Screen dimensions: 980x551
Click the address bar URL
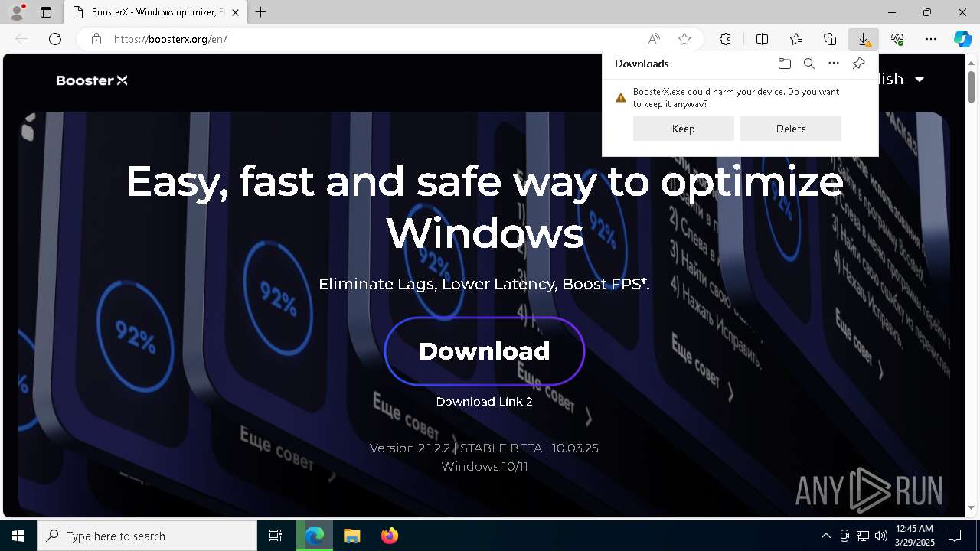[x=171, y=39]
